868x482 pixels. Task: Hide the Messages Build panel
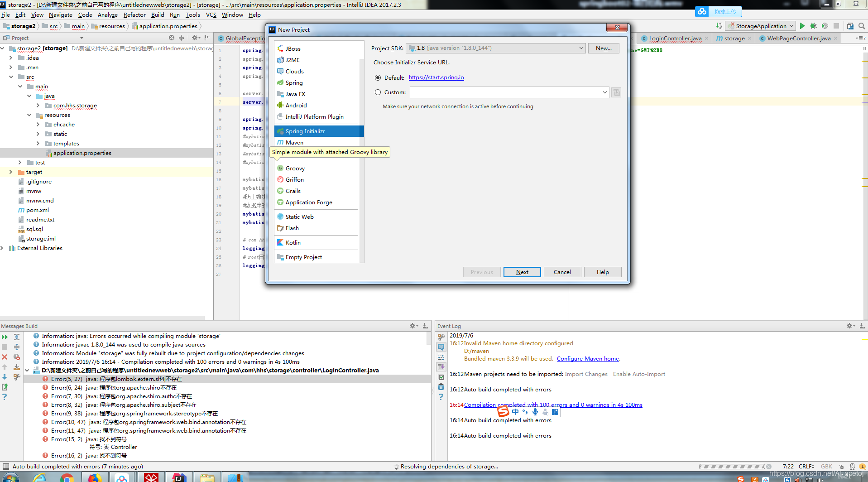(x=425, y=326)
